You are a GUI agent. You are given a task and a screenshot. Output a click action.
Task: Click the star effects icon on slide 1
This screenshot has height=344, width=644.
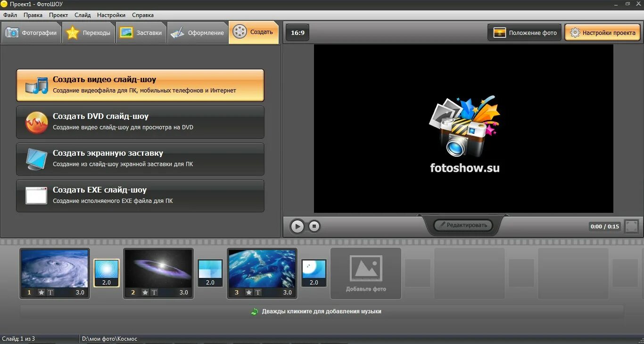[41, 293]
